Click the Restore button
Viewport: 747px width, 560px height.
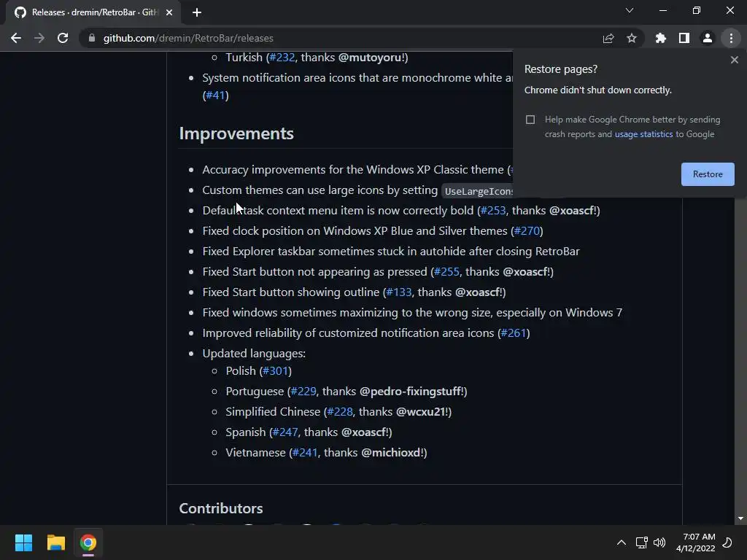pos(708,174)
